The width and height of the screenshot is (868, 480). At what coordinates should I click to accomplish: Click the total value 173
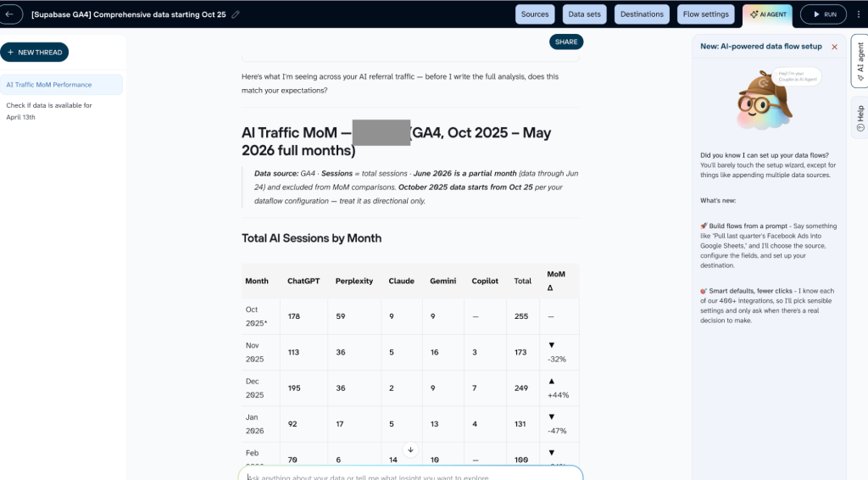pos(520,352)
